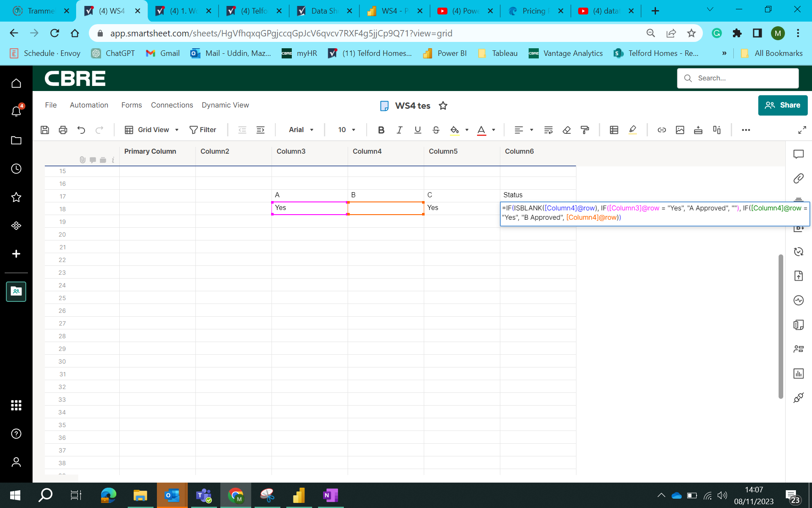Click the Save icon in toolbar
812x508 pixels.
(x=45, y=130)
